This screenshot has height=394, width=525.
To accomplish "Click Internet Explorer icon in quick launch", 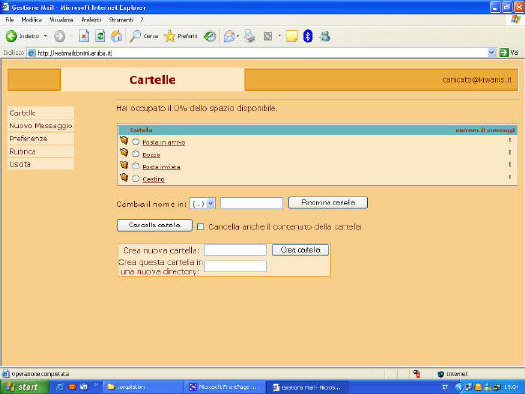I will [x=60, y=387].
